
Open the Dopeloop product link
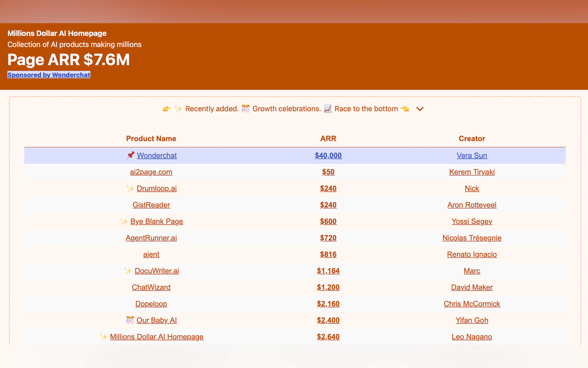151,304
